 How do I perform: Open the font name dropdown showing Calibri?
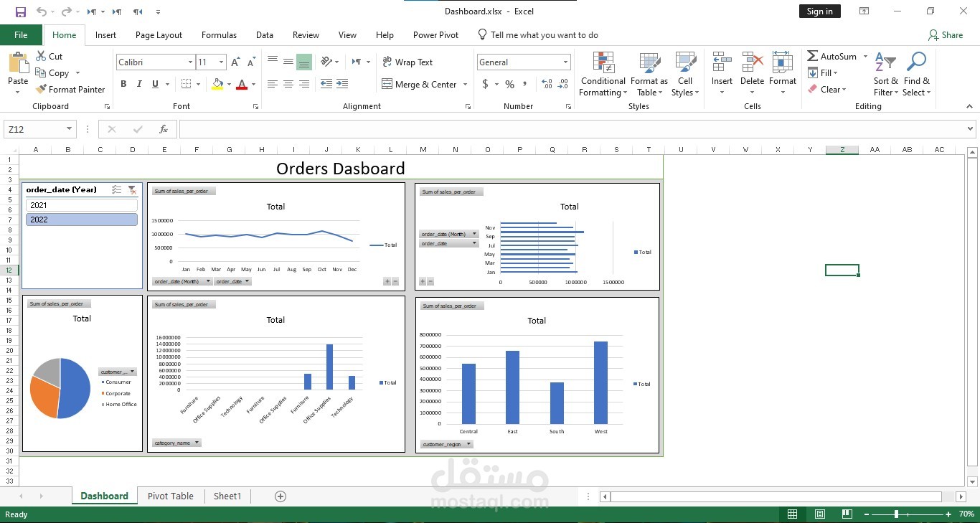(x=190, y=62)
